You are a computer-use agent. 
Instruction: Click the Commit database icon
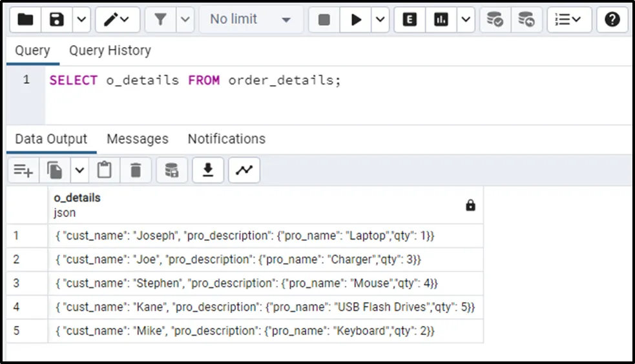[495, 19]
